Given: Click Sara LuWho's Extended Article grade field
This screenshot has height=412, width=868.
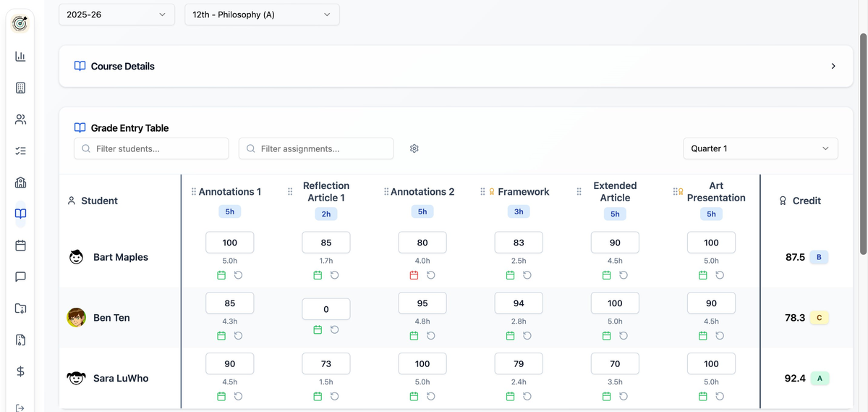Looking at the screenshot, I should (615, 363).
